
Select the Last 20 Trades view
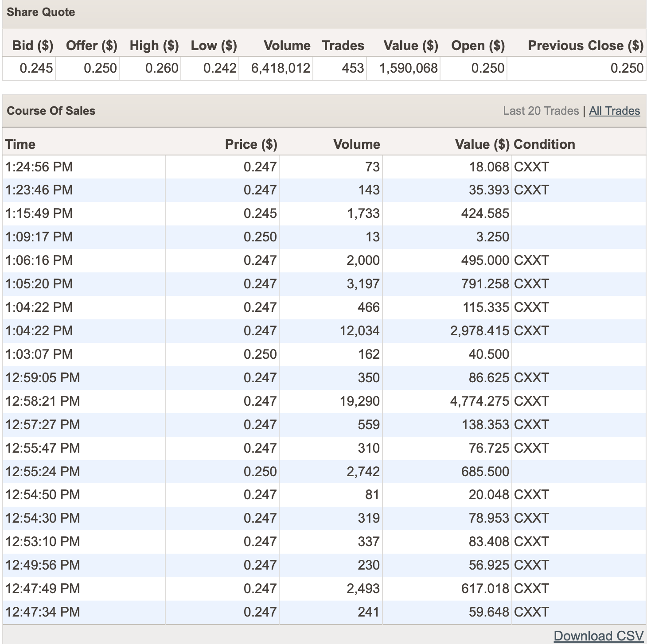[541, 111]
